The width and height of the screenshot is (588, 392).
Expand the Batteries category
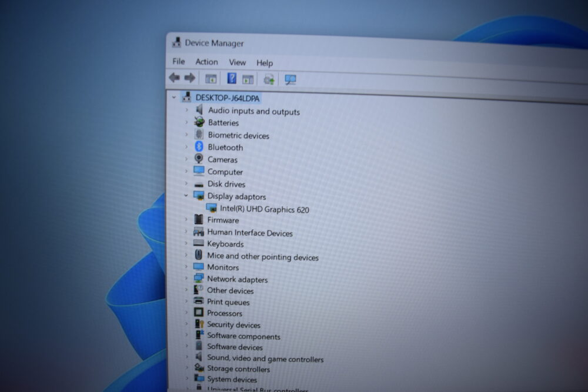click(x=186, y=122)
